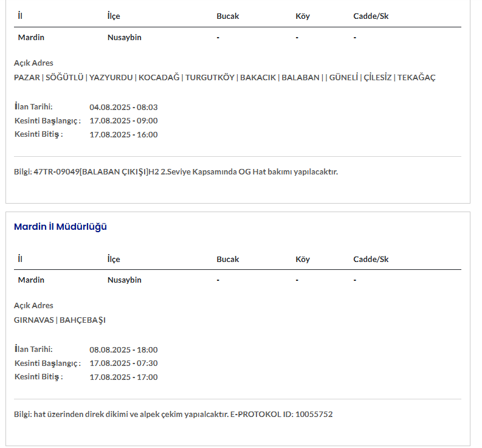Select outage start time 17.08.2025 - 09:00

pyautogui.click(x=123, y=120)
